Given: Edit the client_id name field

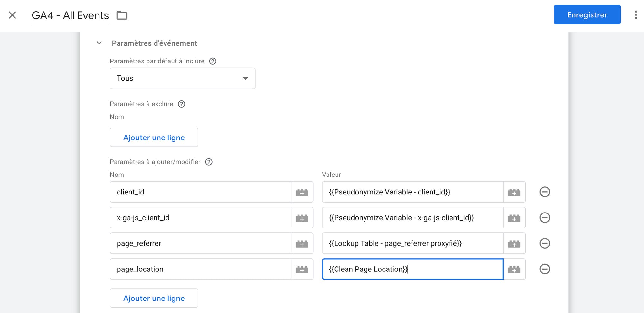Looking at the screenshot, I should point(201,192).
